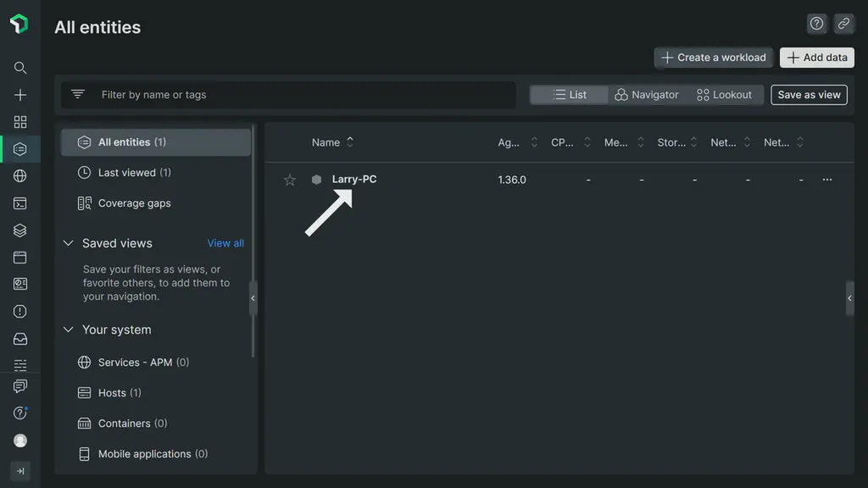Collapse the Your system section

68,330
